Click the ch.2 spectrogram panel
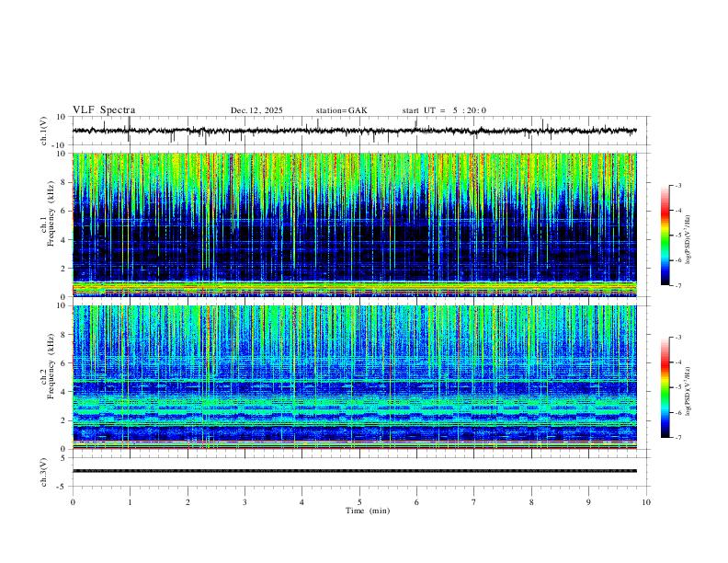 pyautogui.click(x=355, y=377)
